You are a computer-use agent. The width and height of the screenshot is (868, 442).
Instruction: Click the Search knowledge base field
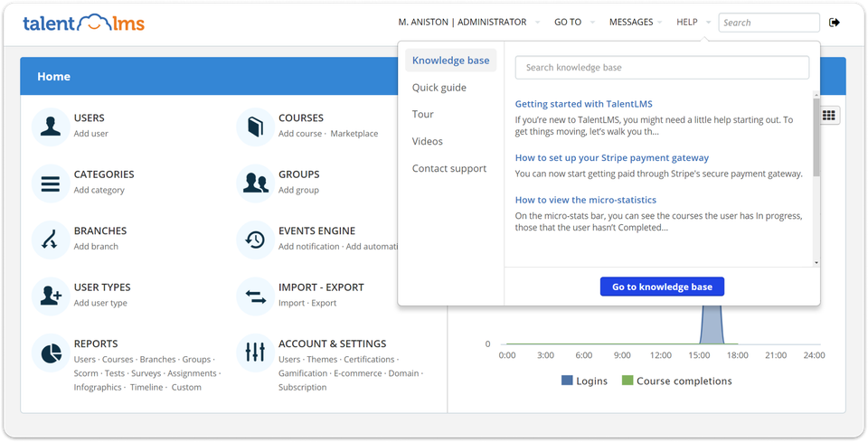pyautogui.click(x=662, y=68)
